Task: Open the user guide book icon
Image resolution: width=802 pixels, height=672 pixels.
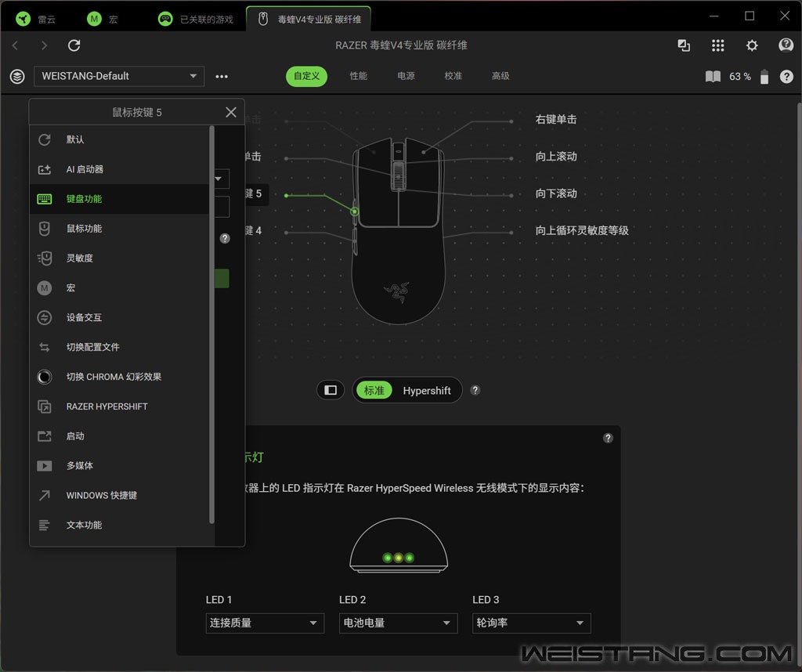Action: tap(713, 77)
